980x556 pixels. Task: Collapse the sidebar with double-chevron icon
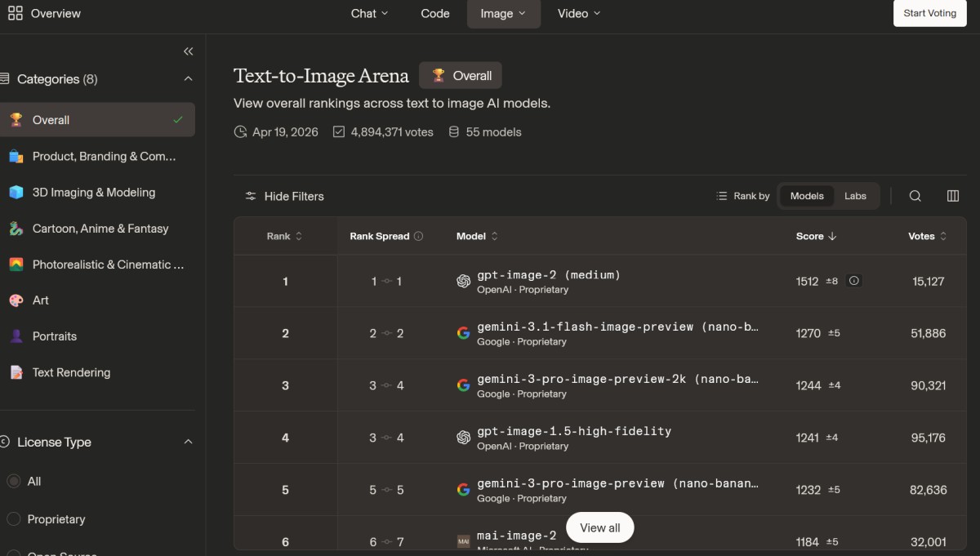[188, 51]
